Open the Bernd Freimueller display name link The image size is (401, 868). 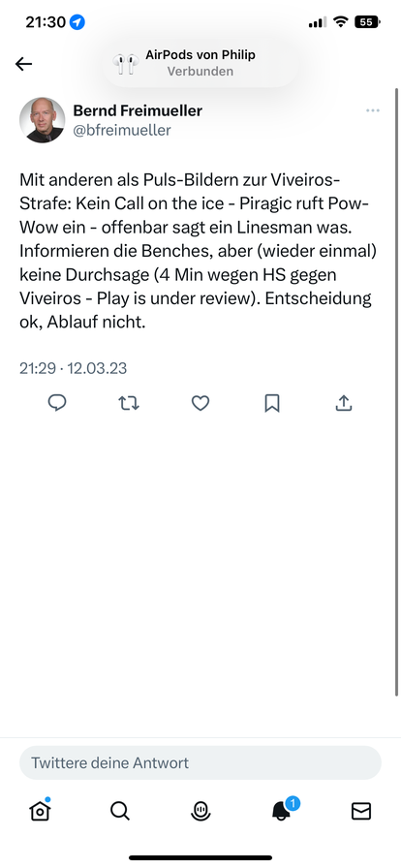138,110
